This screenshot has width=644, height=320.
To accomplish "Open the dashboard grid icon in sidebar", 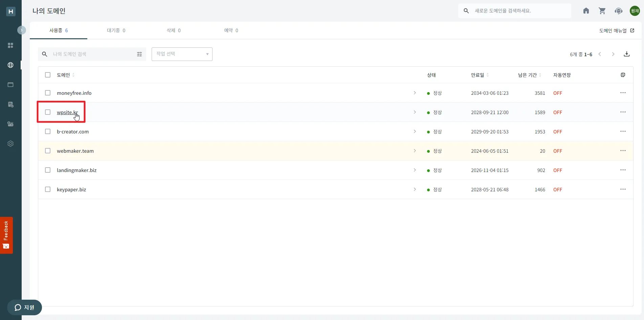I will [x=10, y=45].
